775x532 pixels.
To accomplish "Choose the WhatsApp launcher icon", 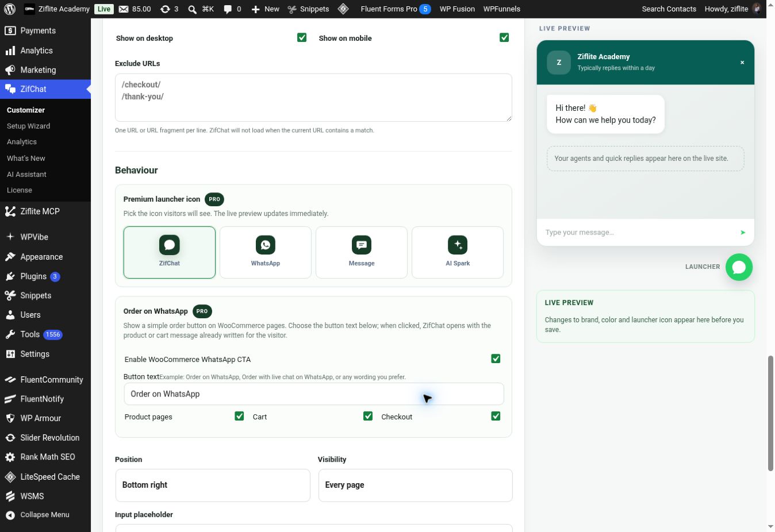I will [x=266, y=252].
